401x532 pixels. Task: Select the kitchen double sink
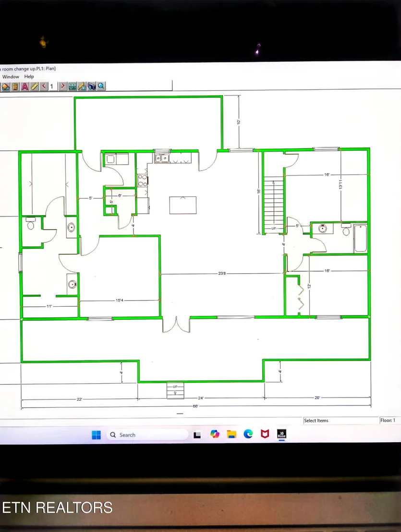[x=162, y=158]
